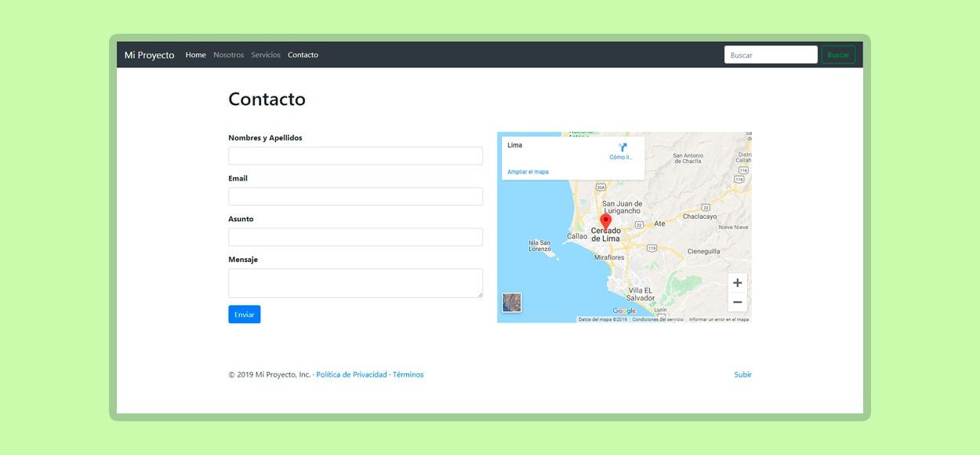The width and height of the screenshot is (980, 455).
Task: Submit the form with Enviar button
Action: [x=244, y=315]
